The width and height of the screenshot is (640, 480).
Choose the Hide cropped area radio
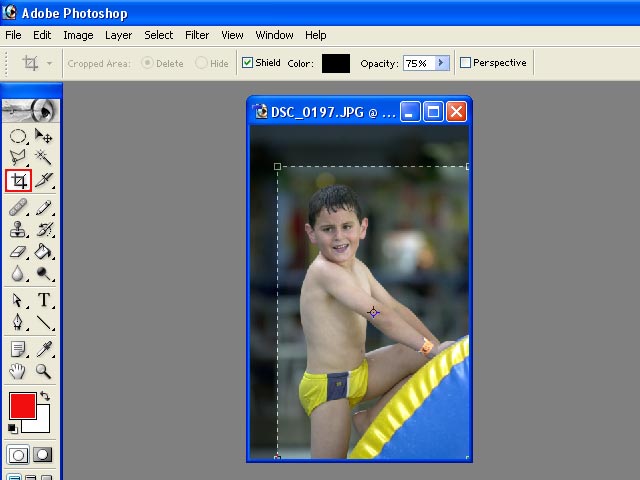[201, 63]
